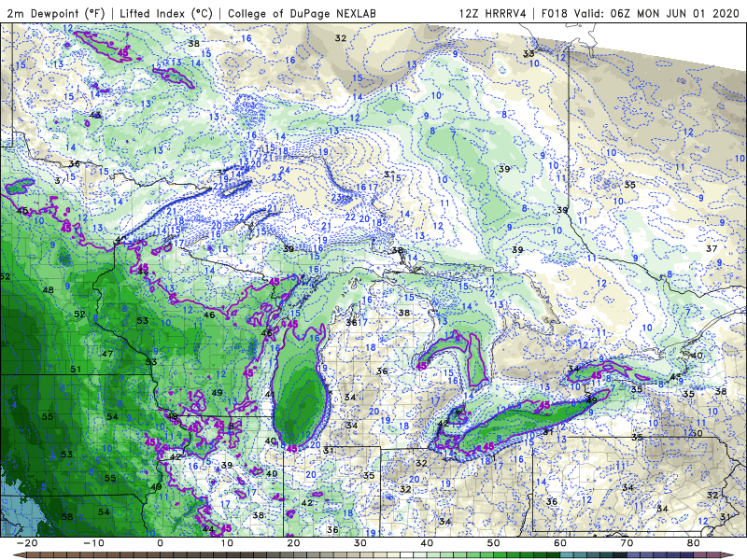Click the "2m Dewpoint (°F)" header label

[56, 13]
